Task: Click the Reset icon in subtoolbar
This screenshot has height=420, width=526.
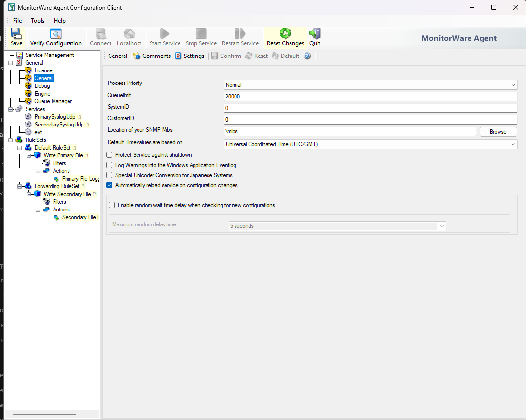Action: 249,56
